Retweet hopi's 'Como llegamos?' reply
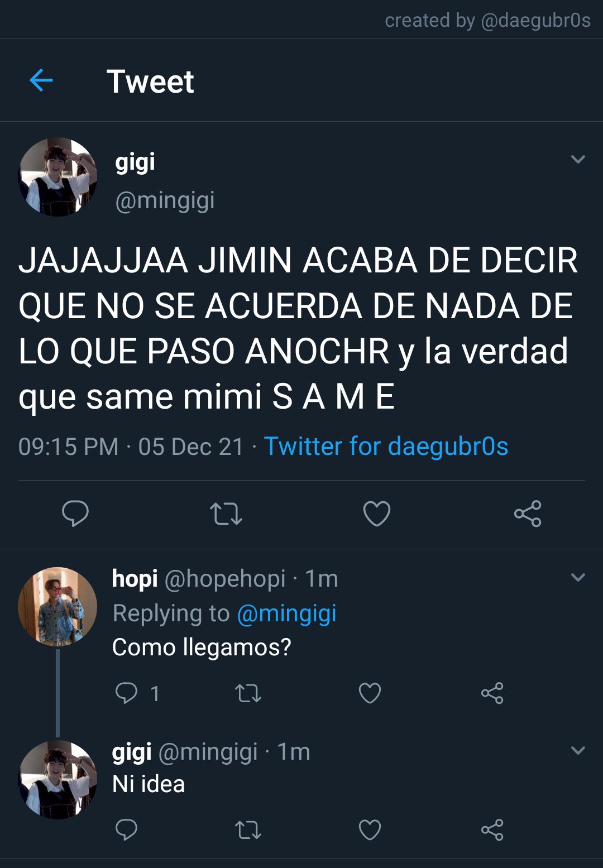Image resolution: width=603 pixels, height=868 pixels. coord(248,694)
